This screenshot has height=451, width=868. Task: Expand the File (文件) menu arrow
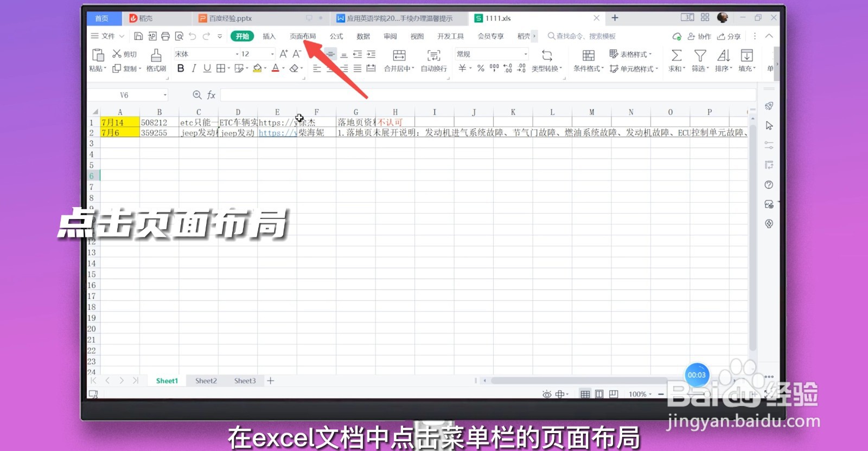(x=122, y=36)
